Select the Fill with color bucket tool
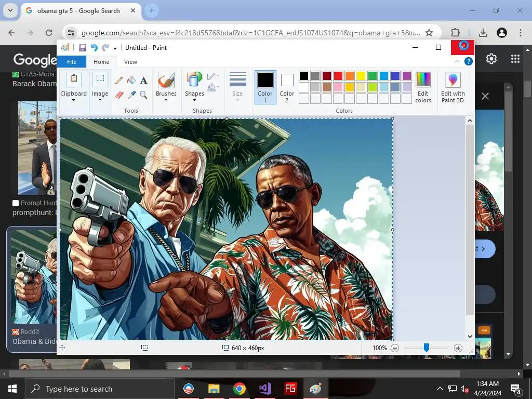 pyautogui.click(x=131, y=81)
